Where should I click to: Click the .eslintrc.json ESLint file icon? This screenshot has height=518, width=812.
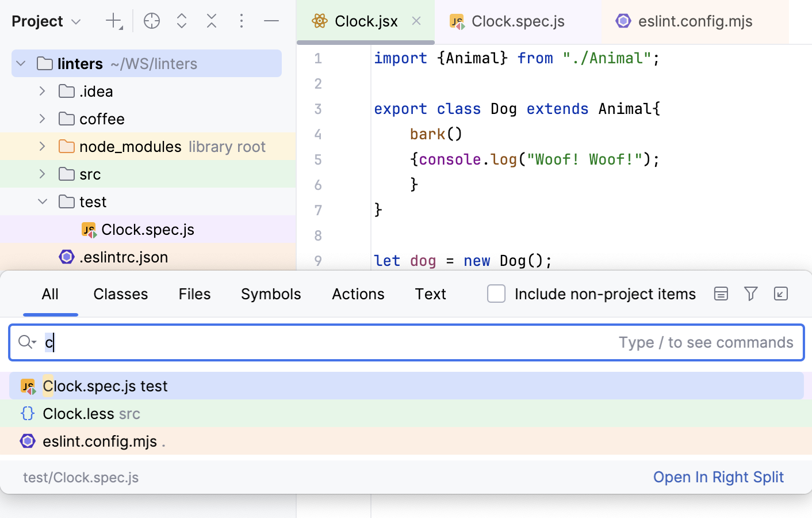(67, 257)
